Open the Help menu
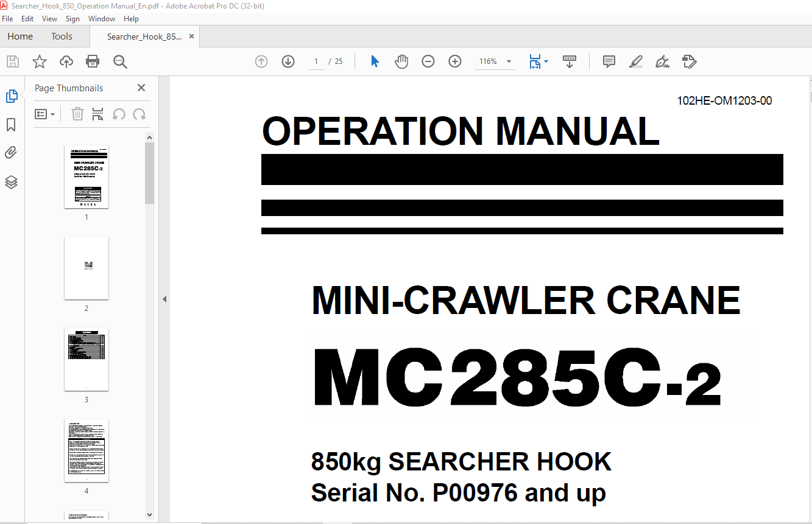The width and height of the screenshot is (812, 524). [131, 19]
